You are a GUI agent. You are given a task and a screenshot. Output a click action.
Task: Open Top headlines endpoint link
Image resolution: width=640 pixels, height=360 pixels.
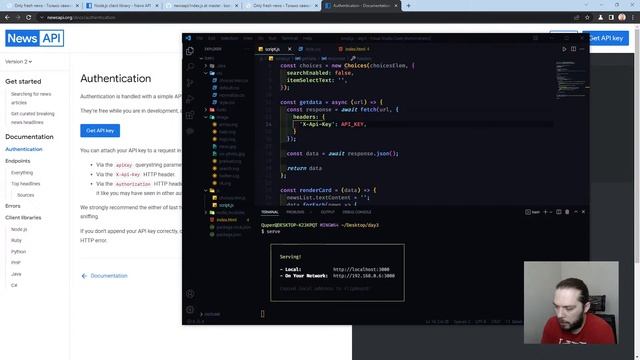26,184
